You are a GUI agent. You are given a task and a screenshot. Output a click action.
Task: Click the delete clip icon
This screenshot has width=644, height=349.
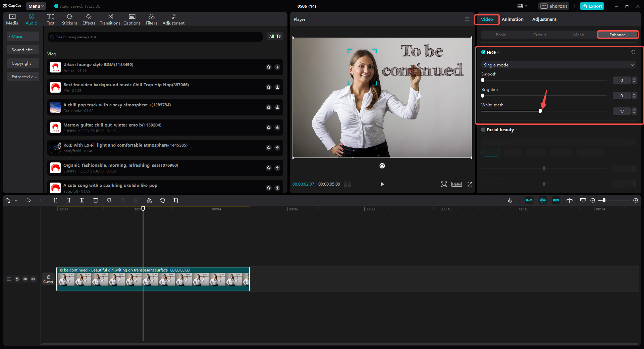point(96,200)
